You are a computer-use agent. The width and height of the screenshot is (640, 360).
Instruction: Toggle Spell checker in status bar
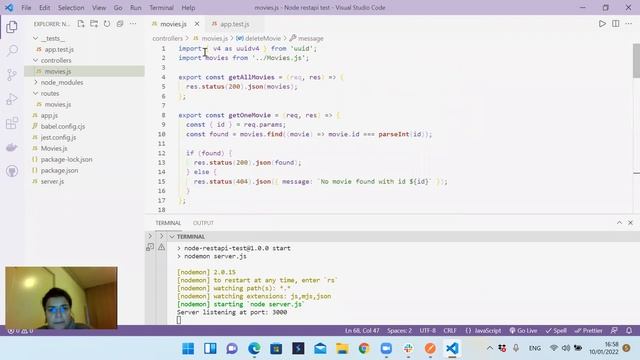pos(556,331)
